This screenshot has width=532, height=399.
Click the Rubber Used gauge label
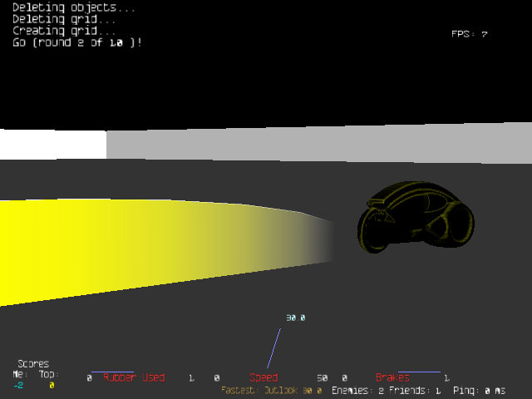[x=133, y=378]
